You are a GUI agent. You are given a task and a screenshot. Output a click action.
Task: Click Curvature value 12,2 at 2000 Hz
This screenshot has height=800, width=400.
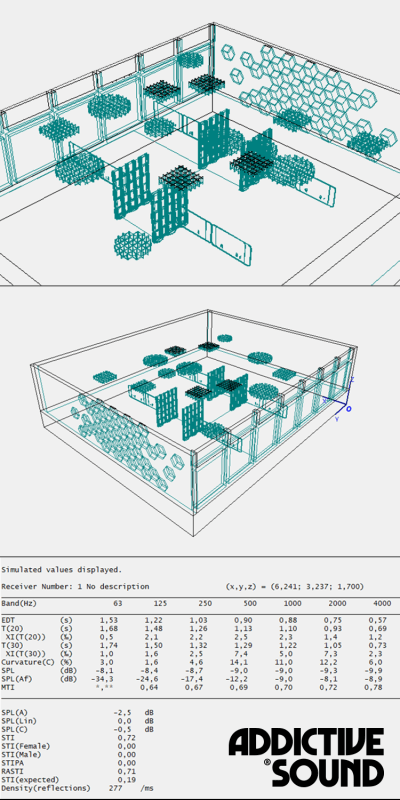tap(329, 662)
